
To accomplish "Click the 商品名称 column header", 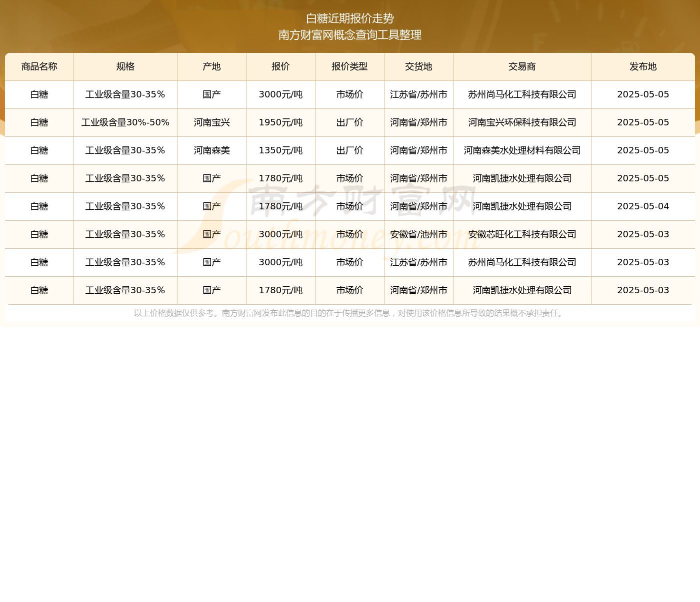I will tap(39, 67).
